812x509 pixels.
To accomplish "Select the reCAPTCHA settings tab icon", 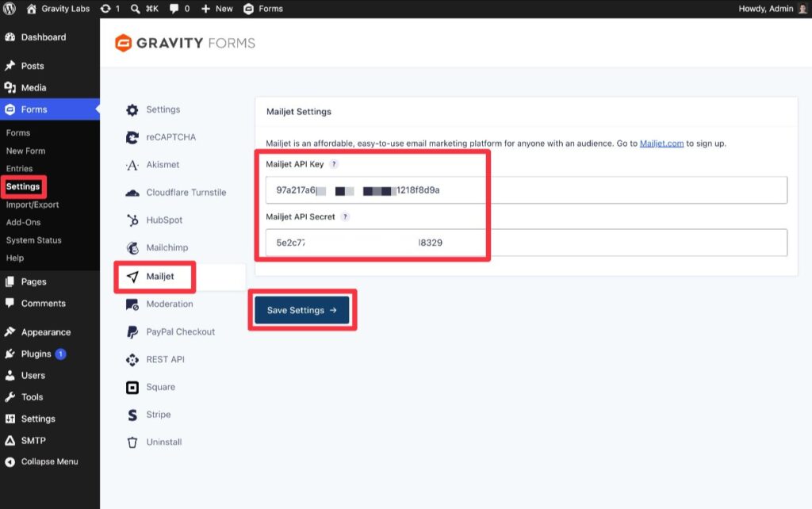I will pyautogui.click(x=132, y=137).
